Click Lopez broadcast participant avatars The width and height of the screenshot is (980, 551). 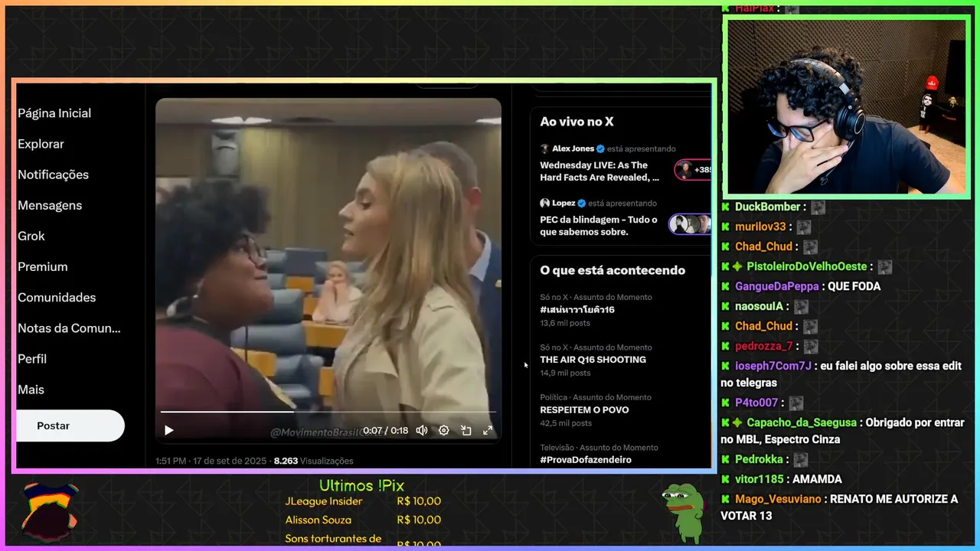point(691,224)
